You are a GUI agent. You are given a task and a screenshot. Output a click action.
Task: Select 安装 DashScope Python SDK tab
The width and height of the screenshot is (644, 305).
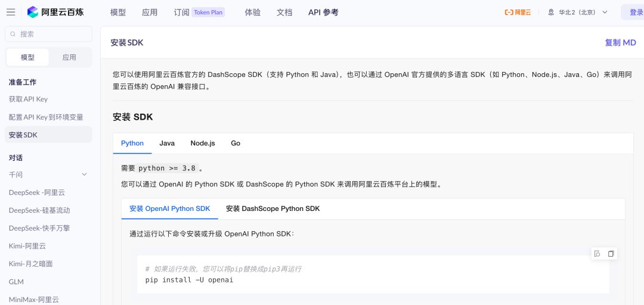coord(273,208)
